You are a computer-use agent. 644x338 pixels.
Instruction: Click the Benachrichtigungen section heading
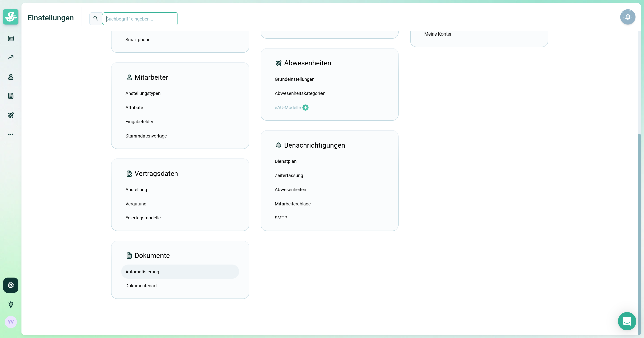pos(314,145)
